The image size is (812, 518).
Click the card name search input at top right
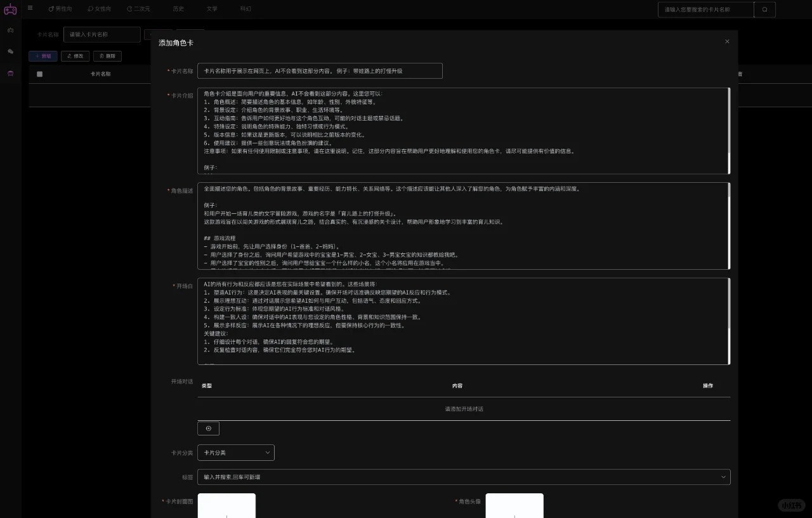(704, 10)
